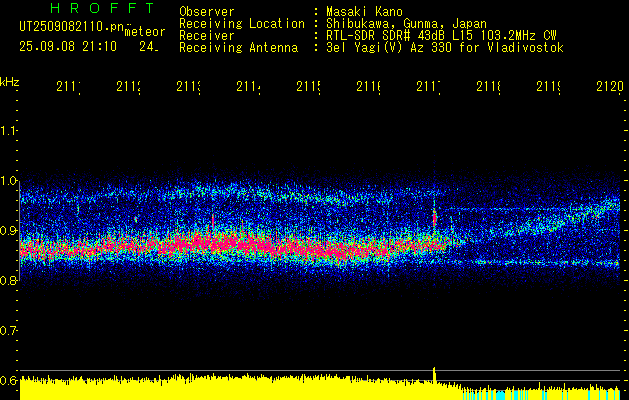
Task: Click the word meteor under the title
Action: click(x=145, y=32)
